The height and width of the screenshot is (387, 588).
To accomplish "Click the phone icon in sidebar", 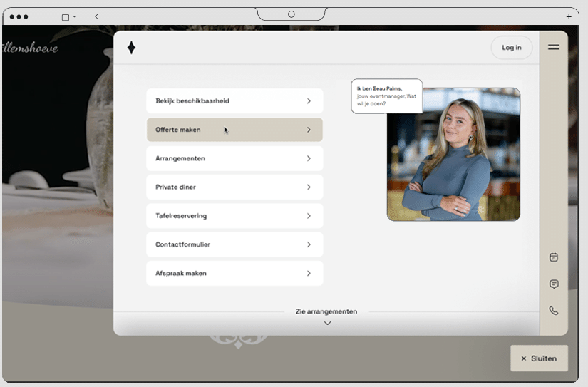I will [x=554, y=311].
